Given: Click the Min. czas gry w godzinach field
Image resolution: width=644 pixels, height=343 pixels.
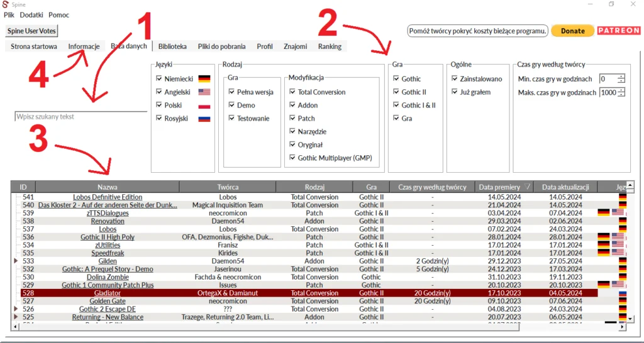Looking at the screenshot, I should click(x=608, y=79).
